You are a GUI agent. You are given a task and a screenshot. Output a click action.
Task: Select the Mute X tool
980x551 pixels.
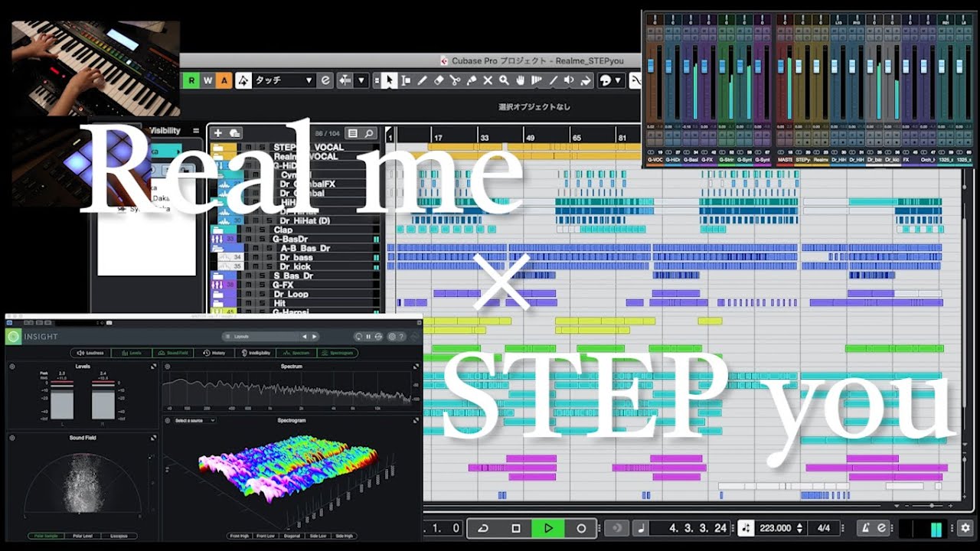[488, 80]
